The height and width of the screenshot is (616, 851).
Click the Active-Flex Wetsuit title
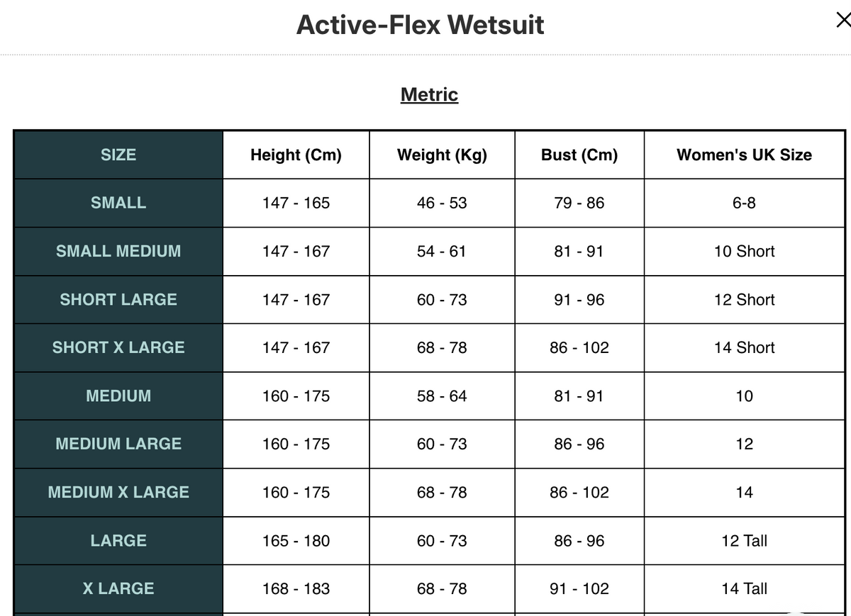[x=421, y=25]
